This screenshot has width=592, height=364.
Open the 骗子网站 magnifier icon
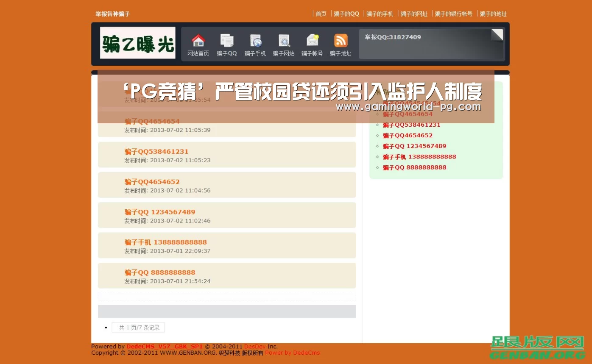[284, 41]
